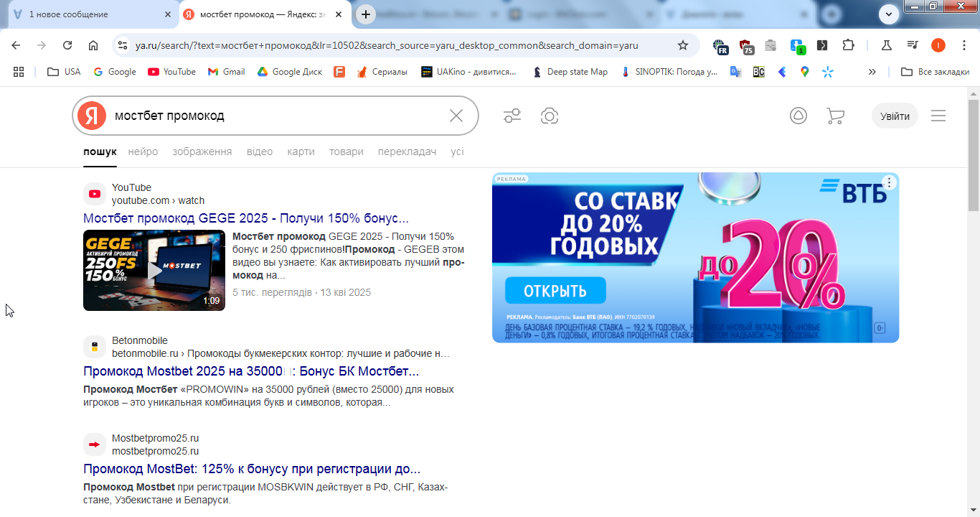
Task: Expand the hidden bookmarks chevron
Action: tap(872, 72)
